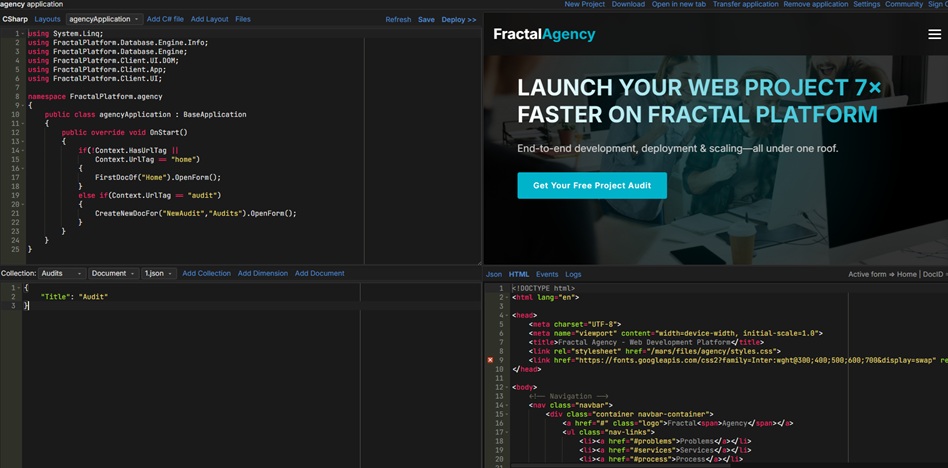
Task: Open the hamburger menu in Fractal Agency preview
Action: click(935, 34)
